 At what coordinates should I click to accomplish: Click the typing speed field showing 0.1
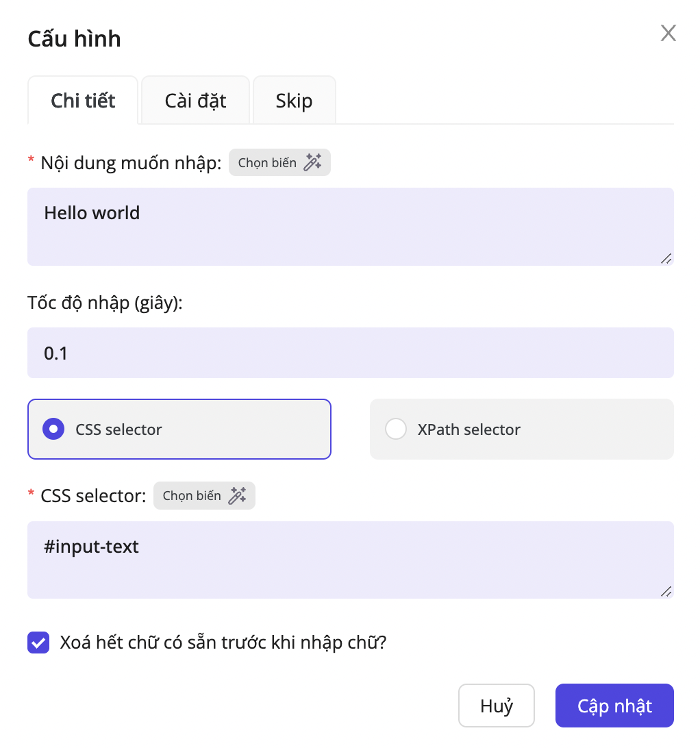(x=350, y=353)
